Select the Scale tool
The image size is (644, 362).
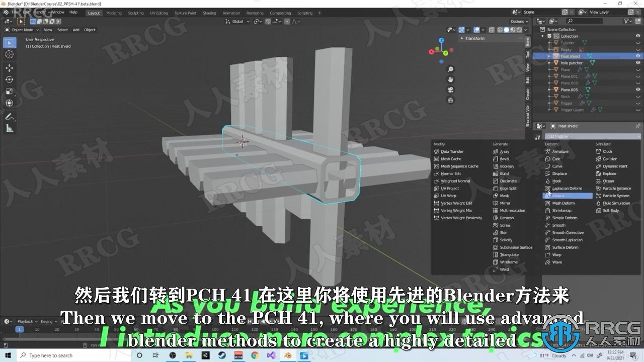[10, 91]
